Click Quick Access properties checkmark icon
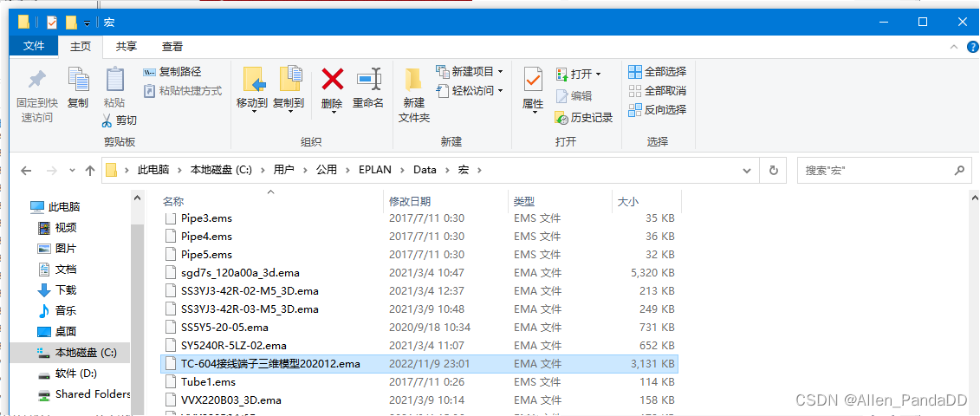The image size is (980, 416). pos(52,23)
